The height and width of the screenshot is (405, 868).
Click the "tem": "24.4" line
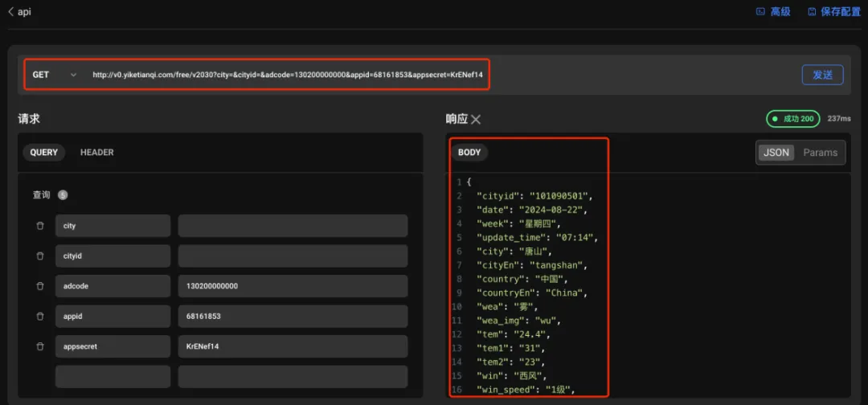[514, 334]
